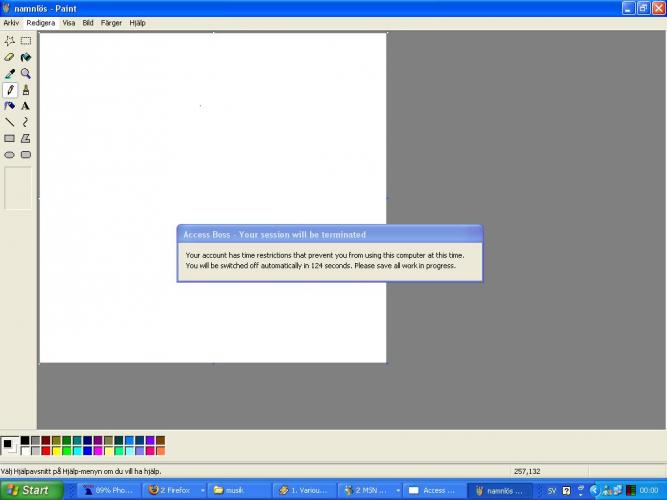Expand the Firefox taskbar group dropdown
This screenshot has height=500, width=667.
pos(203,490)
